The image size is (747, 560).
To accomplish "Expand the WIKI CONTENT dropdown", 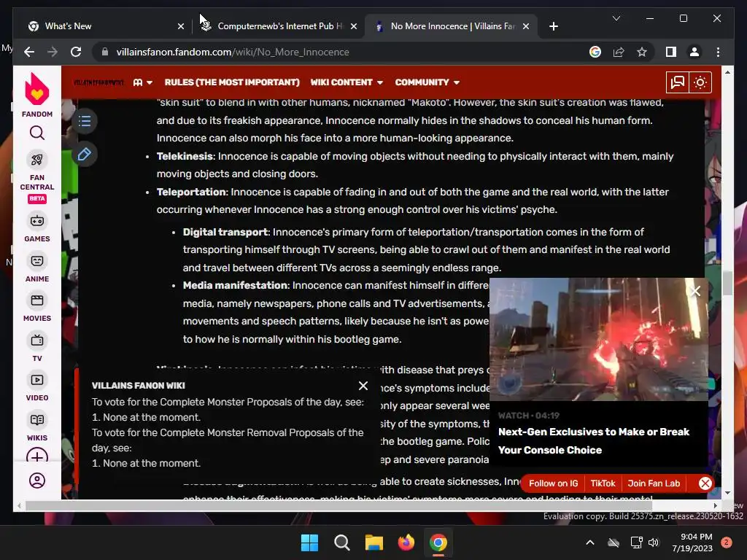I will [x=347, y=82].
